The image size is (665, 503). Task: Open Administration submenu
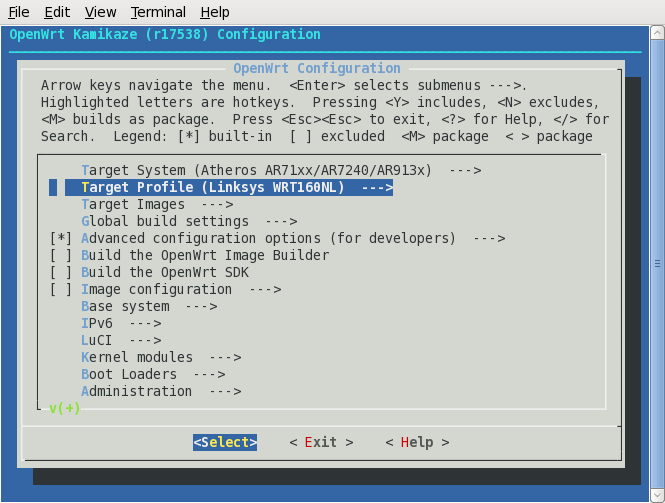161,391
